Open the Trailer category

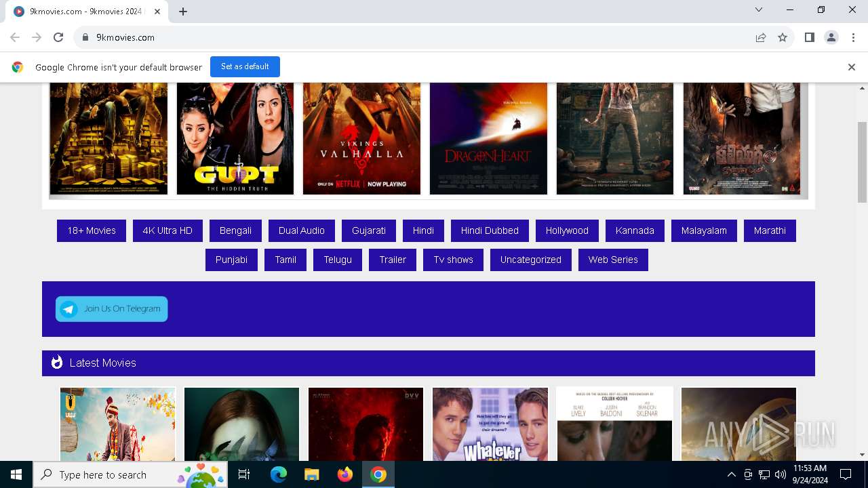[393, 260]
